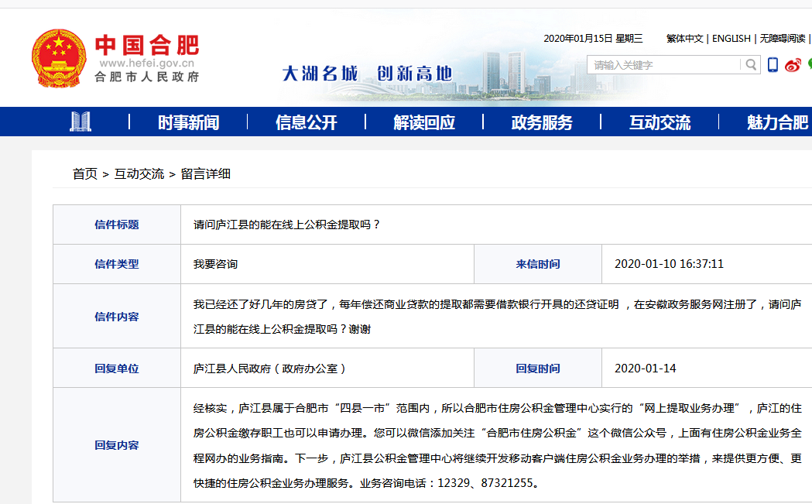Switch to ENGLISH version
This screenshot has height=504, width=812.
point(731,39)
